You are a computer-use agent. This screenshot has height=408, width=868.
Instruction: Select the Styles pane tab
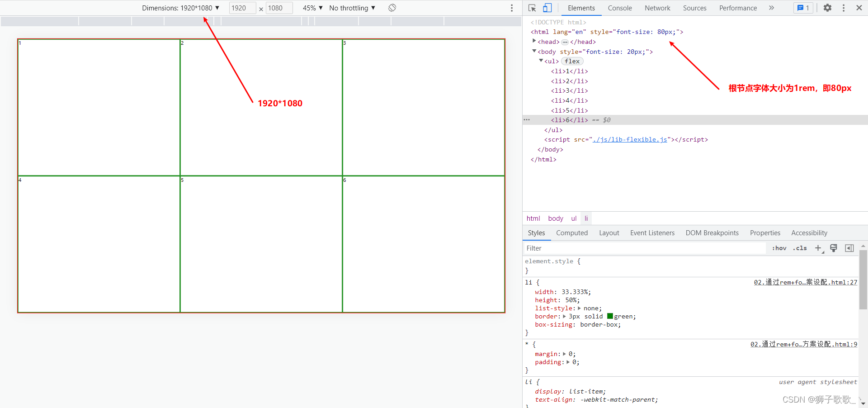[x=536, y=233]
